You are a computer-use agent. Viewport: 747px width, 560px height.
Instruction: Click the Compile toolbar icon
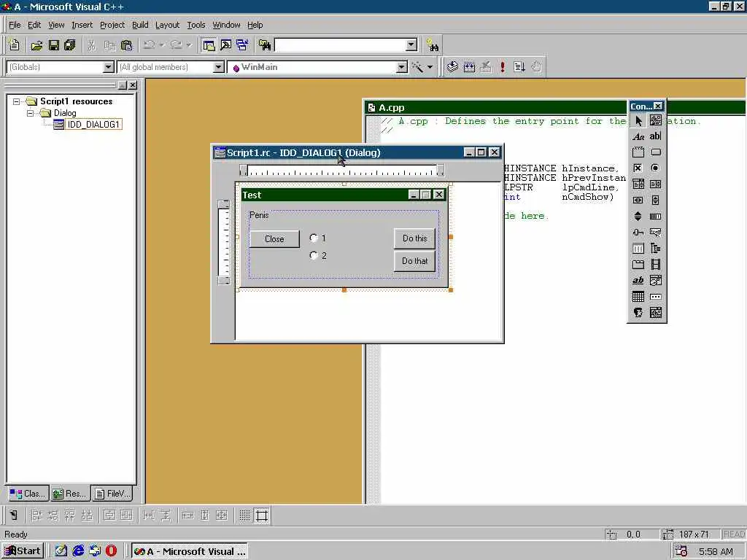[x=452, y=67]
